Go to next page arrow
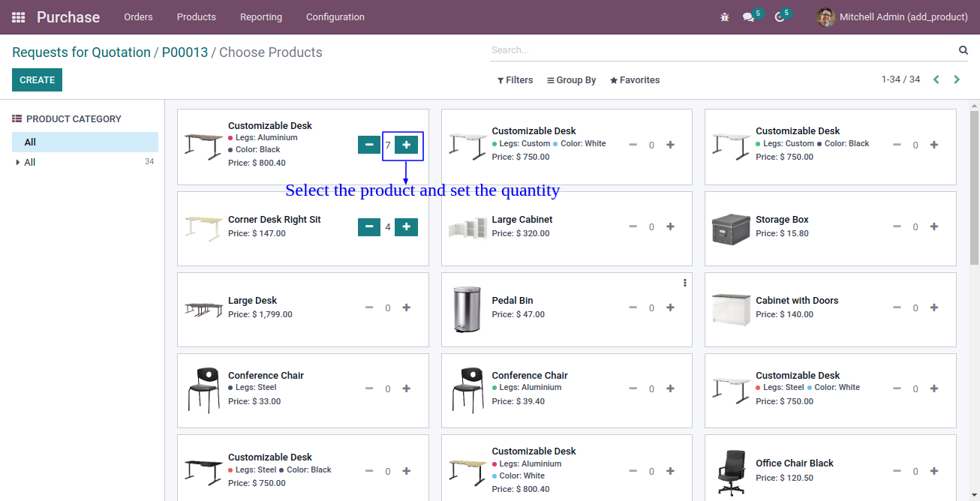980x501 pixels. pos(957,79)
